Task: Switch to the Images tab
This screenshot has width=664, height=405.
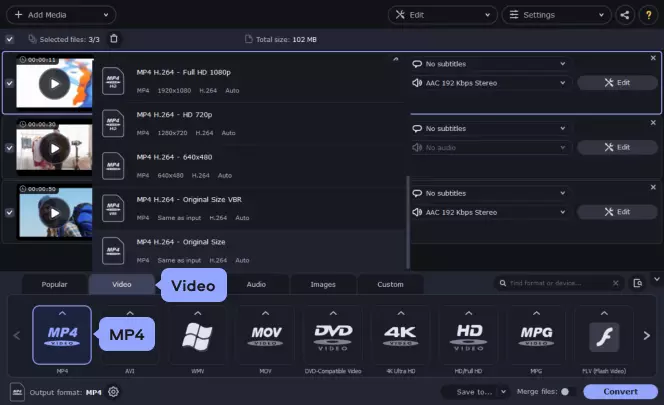Action: pyautogui.click(x=323, y=284)
